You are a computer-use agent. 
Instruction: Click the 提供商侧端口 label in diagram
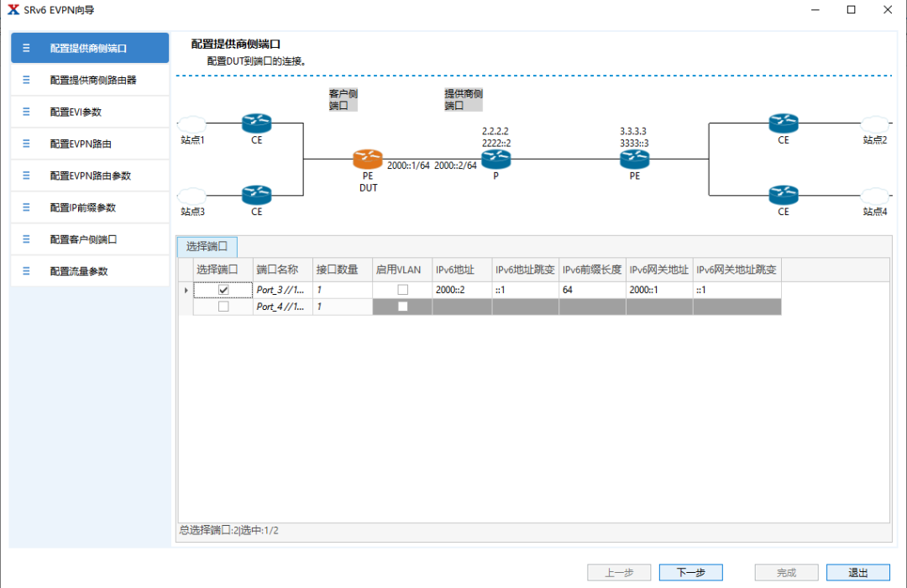click(x=464, y=100)
